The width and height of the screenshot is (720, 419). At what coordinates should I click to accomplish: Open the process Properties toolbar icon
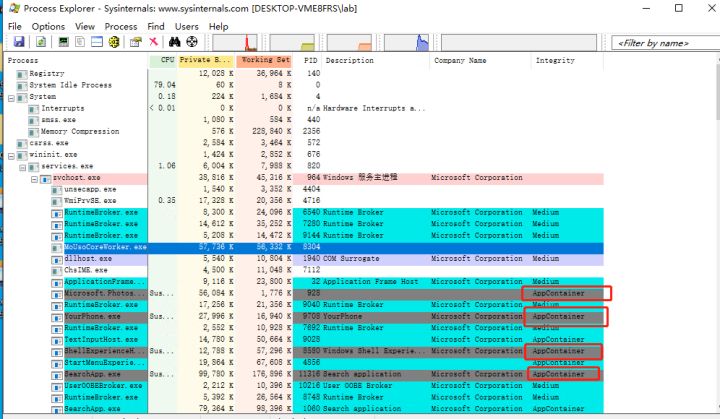135,42
